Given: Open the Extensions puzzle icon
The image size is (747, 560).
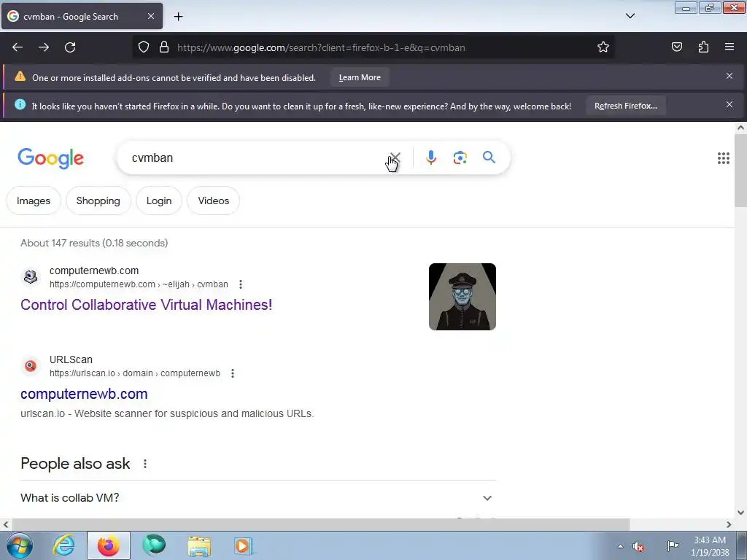Looking at the screenshot, I should pyautogui.click(x=703, y=47).
